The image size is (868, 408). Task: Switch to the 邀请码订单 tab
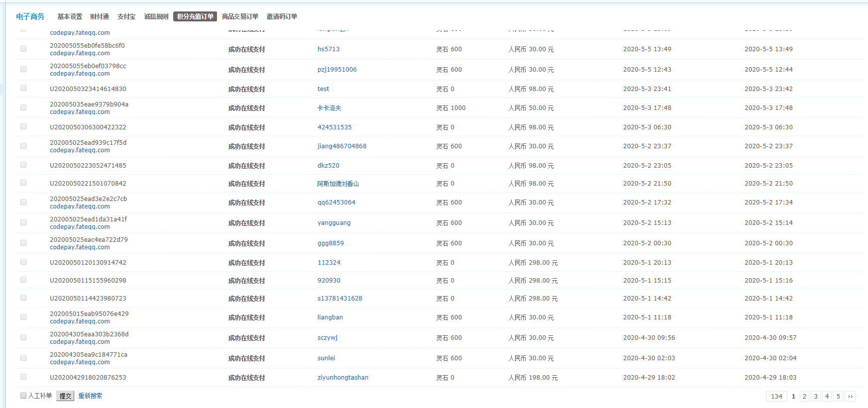[282, 16]
